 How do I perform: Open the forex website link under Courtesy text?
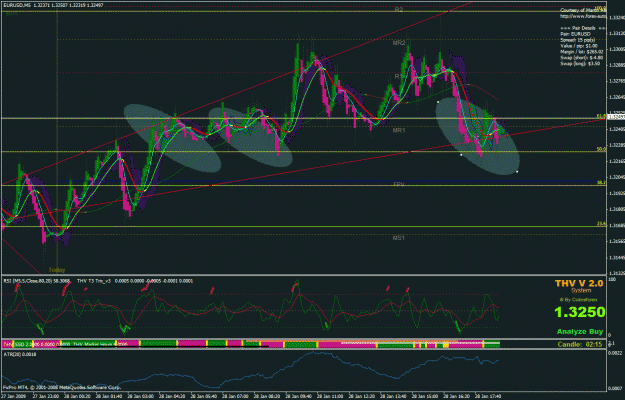click(x=583, y=16)
